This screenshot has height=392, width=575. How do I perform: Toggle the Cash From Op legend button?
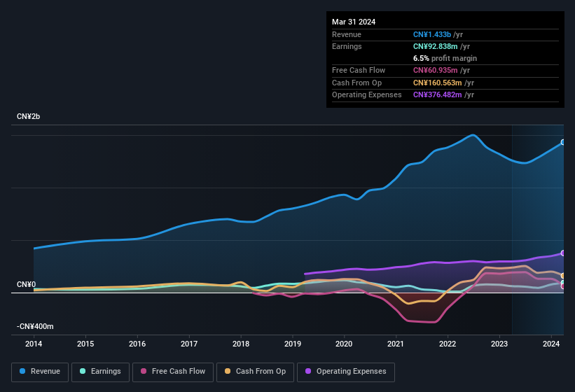coord(255,372)
